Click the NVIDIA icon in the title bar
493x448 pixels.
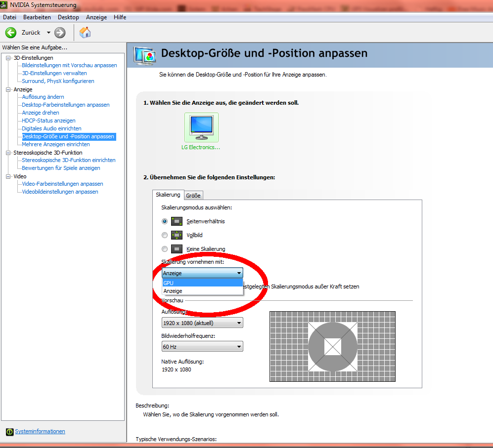tap(4, 5)
